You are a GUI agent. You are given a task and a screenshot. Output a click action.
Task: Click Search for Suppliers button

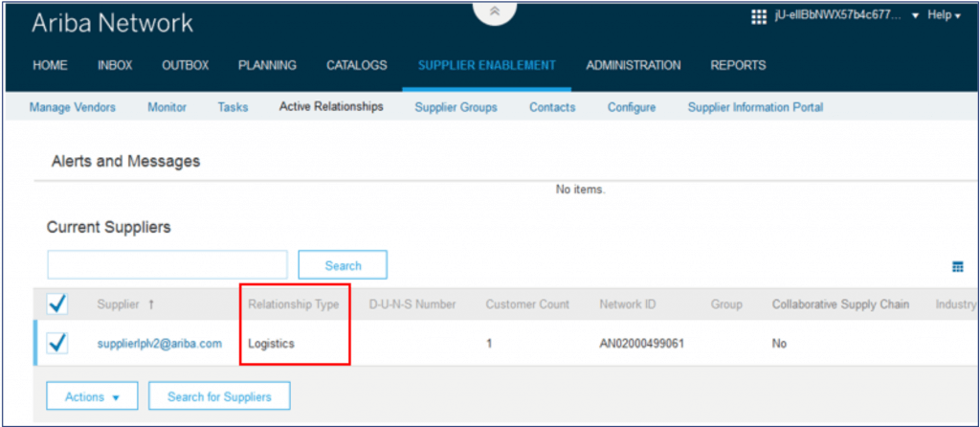(x=219, y=396)
